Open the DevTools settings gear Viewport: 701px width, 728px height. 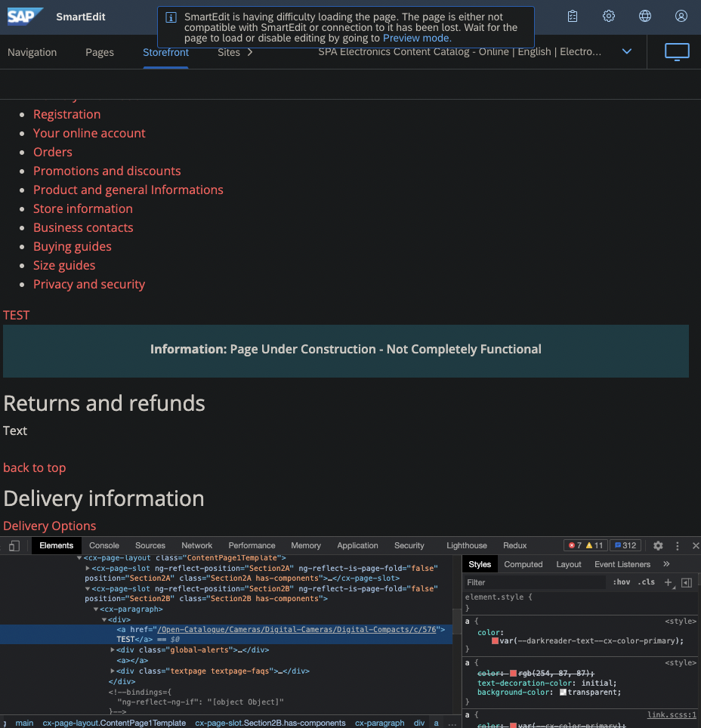(657, 545)
